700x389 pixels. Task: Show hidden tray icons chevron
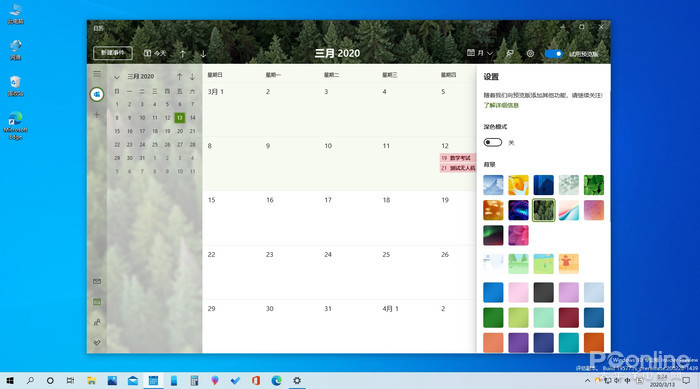pos(588,381)
